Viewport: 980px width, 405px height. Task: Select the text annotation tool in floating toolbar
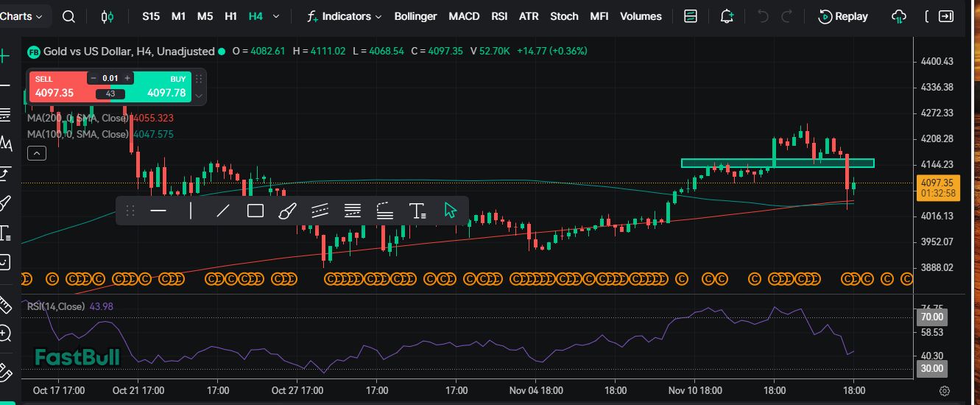[417, 211]
